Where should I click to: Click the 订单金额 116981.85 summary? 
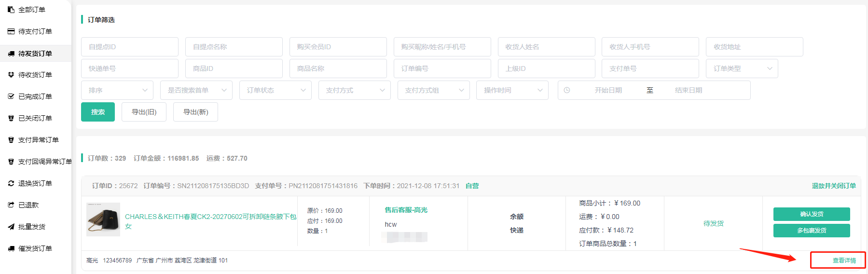point(166,158)
